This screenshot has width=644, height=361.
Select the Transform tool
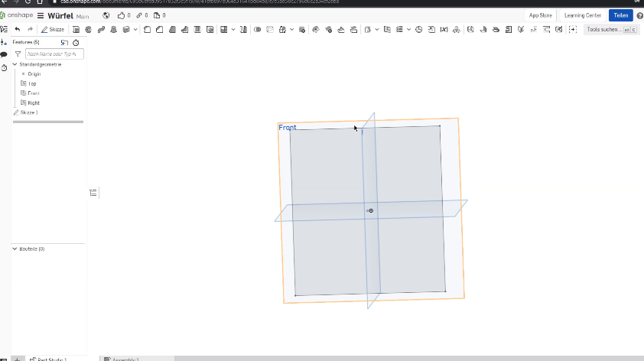click(x=282, y=29)
